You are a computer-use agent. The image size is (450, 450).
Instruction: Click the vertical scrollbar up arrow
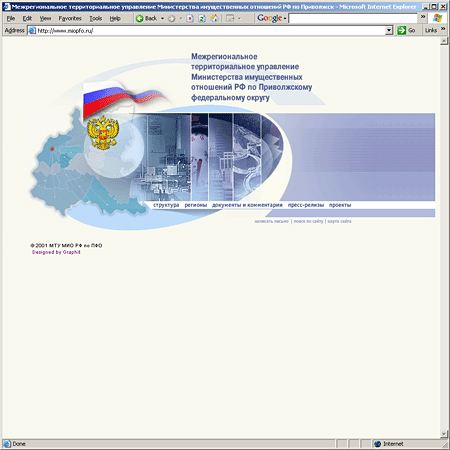pos(443,41)
